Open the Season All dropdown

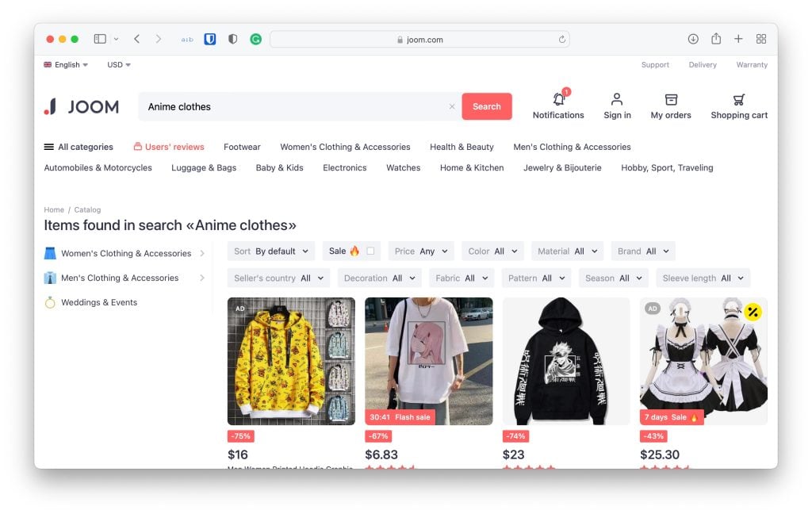click(613, 278)
